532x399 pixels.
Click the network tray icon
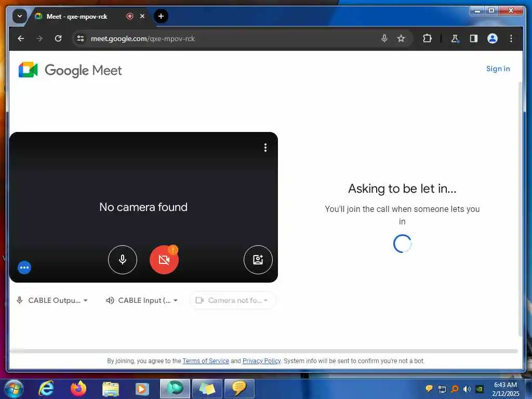coord(442,389)
